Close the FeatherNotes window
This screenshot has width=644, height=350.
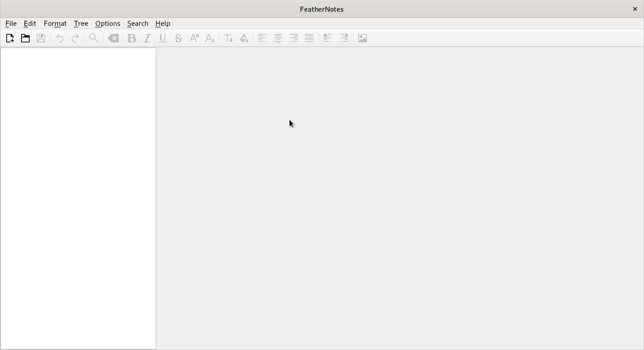(x=635, y=9)
